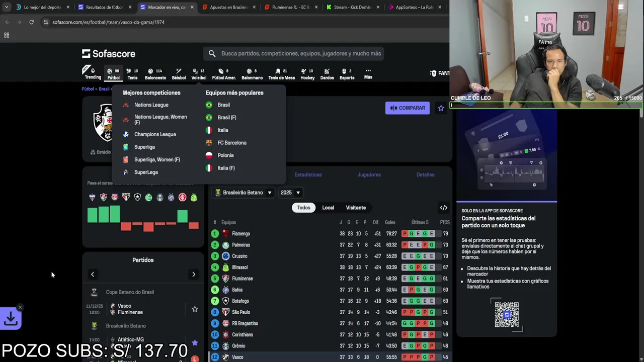Open Champions League from the menu
The image size is (644, 362).
155,134
